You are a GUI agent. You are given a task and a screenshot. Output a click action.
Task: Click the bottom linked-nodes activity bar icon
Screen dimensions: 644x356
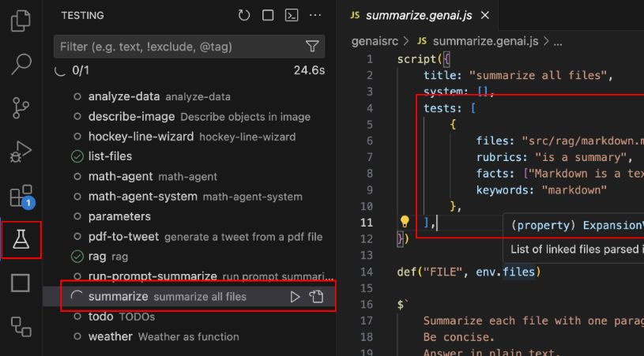click(21, 327)
